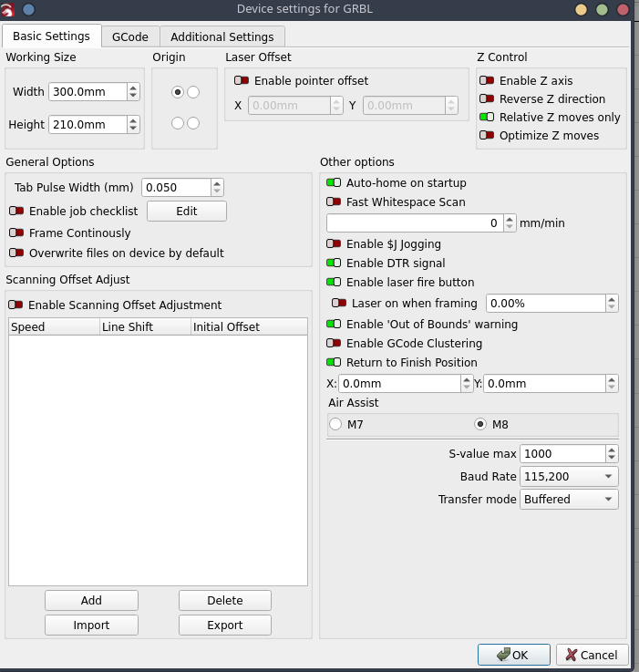The image size is (639, 672).
Task: Click the Add button
Action: (x=91, y=601)
